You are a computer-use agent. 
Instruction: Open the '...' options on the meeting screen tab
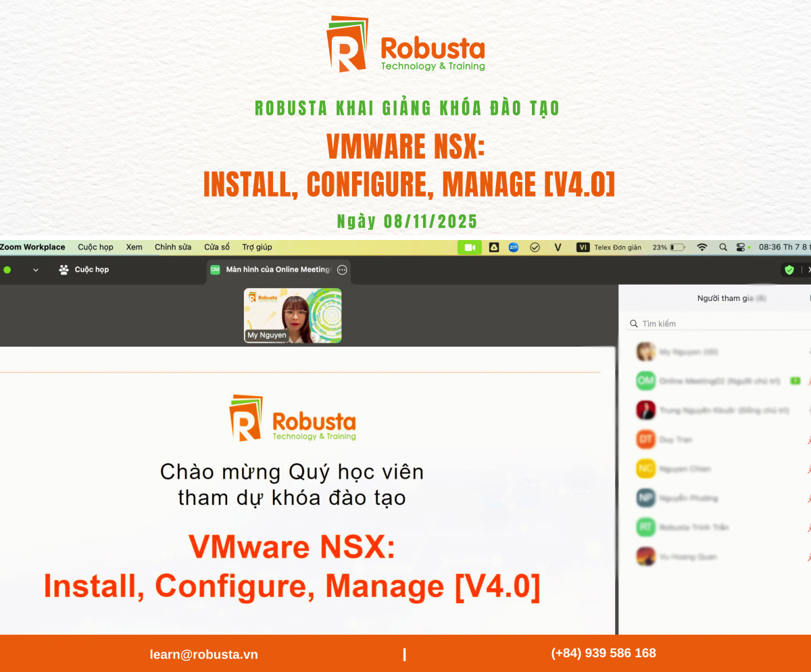(x=342, y=270)
